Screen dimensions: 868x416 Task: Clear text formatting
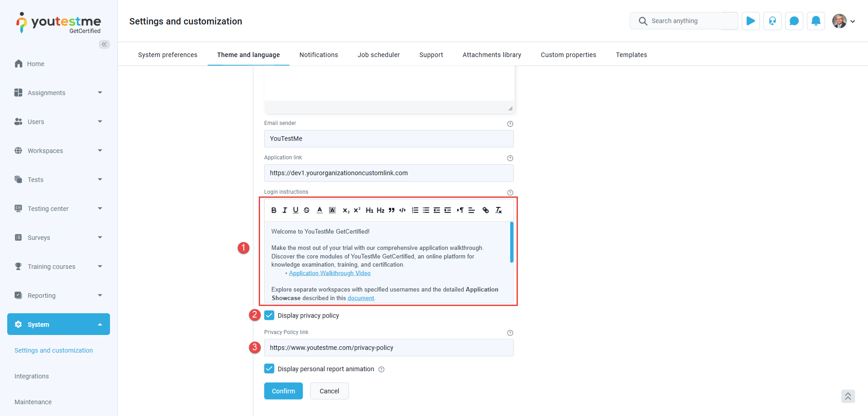498,210
